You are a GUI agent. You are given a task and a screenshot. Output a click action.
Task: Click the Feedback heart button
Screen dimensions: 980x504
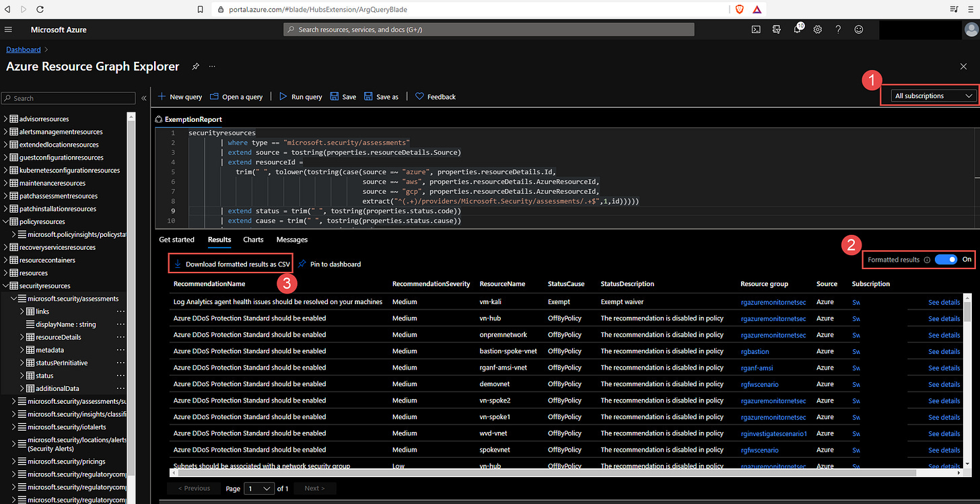click(x=435, y=97)
